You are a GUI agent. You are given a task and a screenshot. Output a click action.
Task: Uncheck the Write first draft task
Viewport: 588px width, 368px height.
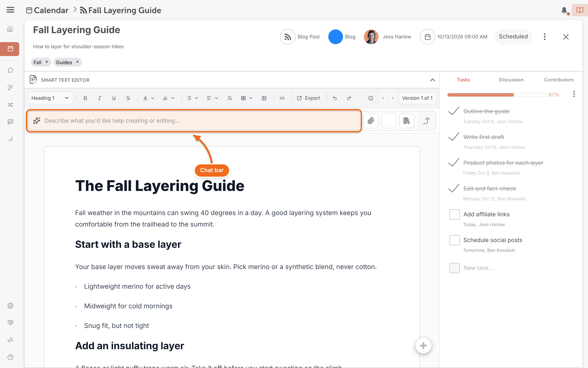(x=454, y=137)
